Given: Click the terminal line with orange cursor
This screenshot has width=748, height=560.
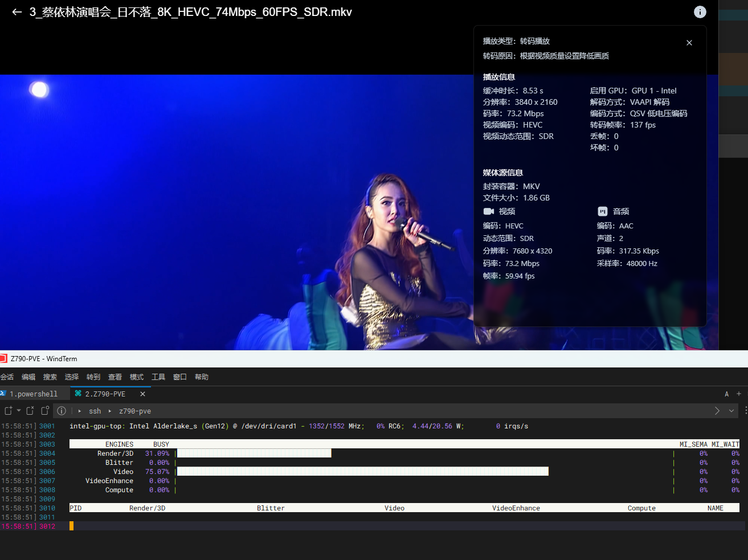Looking at the screenshot, I should pyautogui.click(x=342, y=526).
